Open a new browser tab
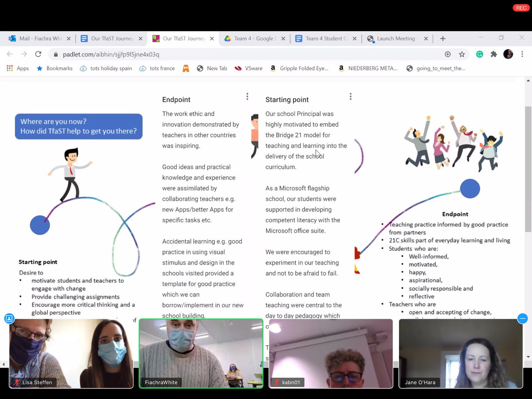Screen dimensions: 532x399 click(x=442, y=39)
